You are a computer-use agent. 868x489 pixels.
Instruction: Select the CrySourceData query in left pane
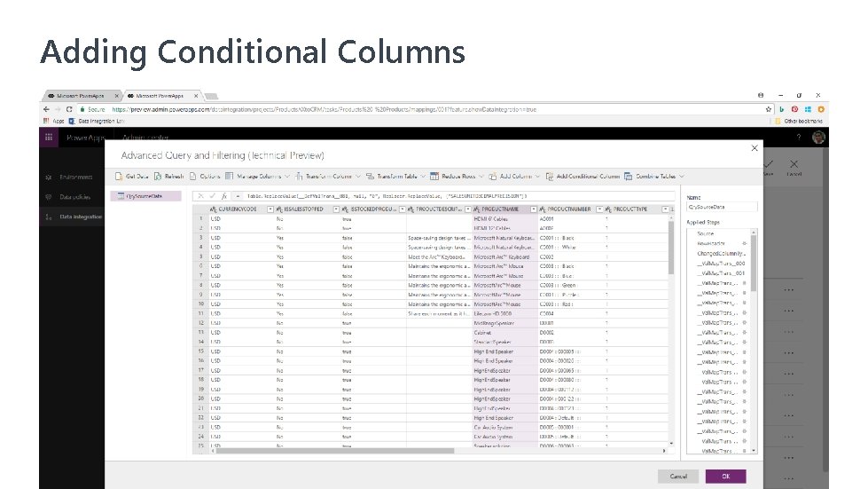(145, 196)
